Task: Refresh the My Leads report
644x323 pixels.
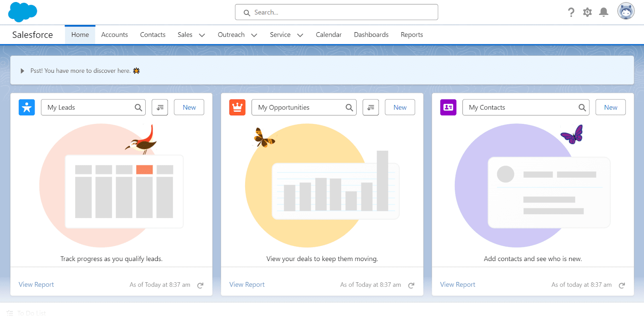Action: pyautogui.click(x=200, y=285)
